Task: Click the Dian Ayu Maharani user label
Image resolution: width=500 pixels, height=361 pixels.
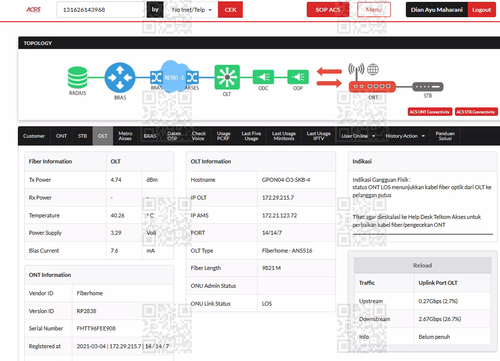Action: click(437, 10)
